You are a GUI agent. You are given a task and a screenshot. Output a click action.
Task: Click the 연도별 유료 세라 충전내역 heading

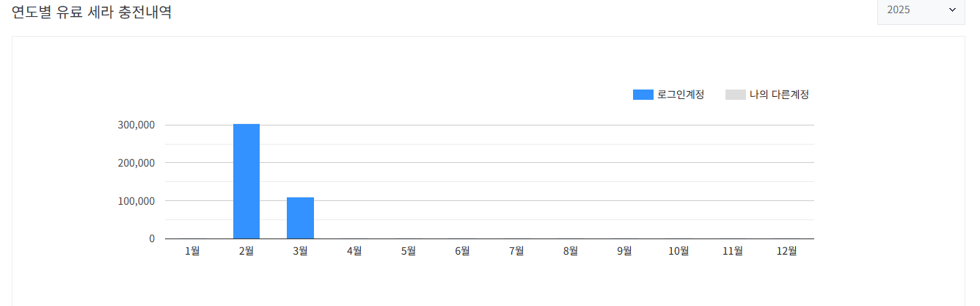click(92, 12)
